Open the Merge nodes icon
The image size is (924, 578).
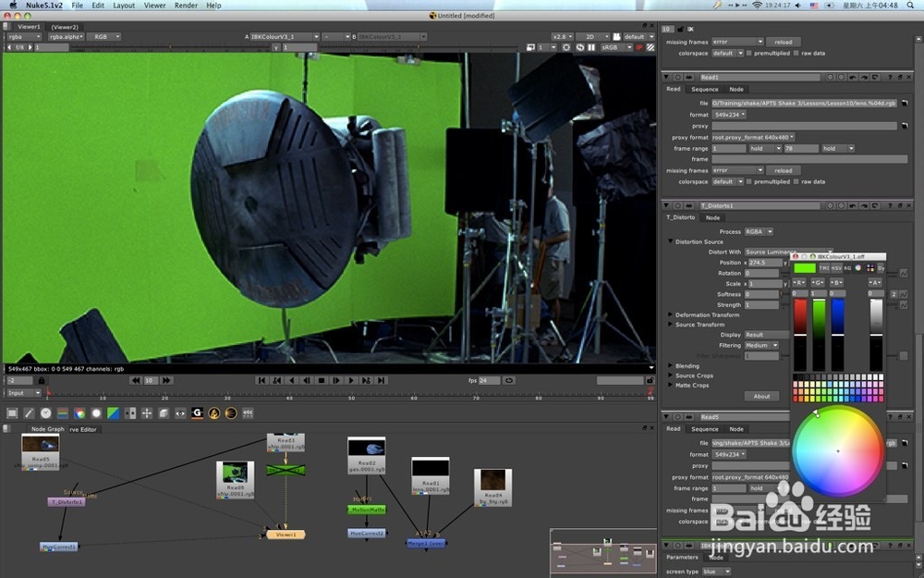(130, 413)
